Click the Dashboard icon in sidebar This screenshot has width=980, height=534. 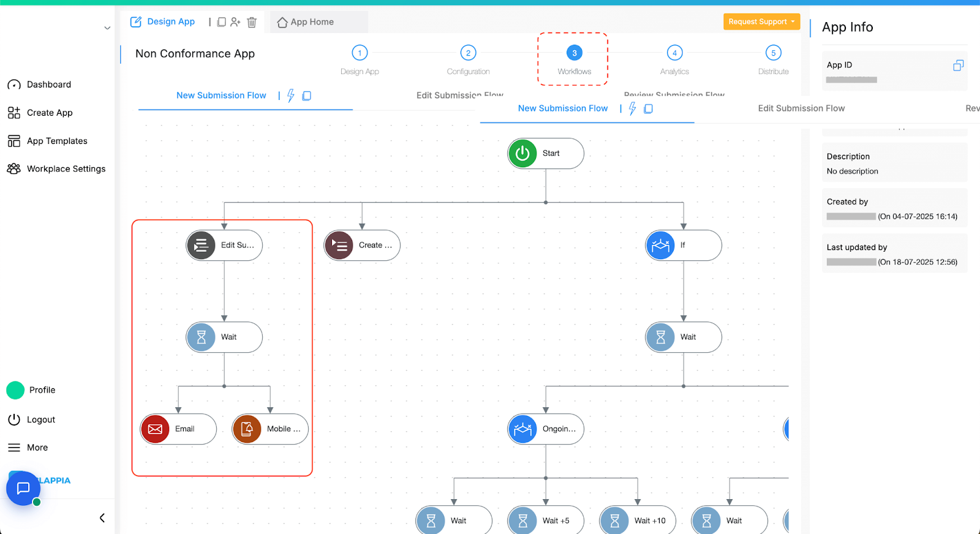click(13, 85)
